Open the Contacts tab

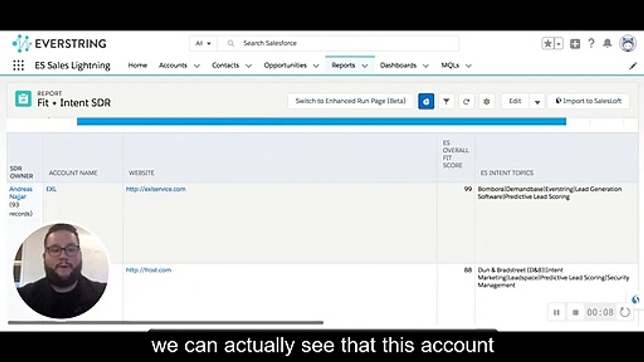(x=225, y=65)
